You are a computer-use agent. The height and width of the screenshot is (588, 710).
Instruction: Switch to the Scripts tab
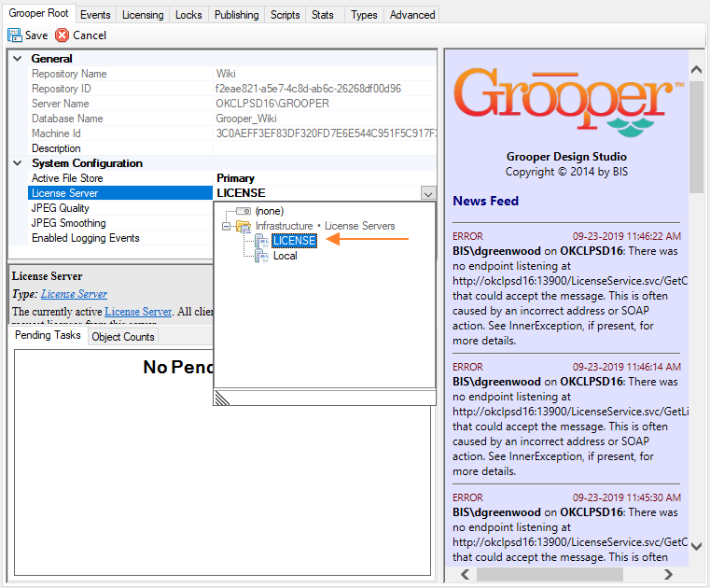[285, 15]
